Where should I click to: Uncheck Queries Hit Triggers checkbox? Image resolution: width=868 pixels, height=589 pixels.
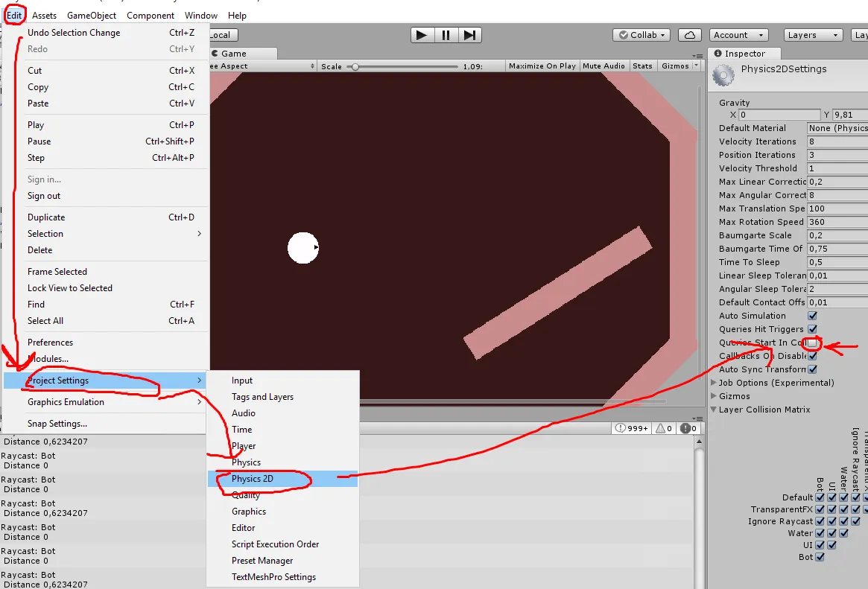pos(812,329)
